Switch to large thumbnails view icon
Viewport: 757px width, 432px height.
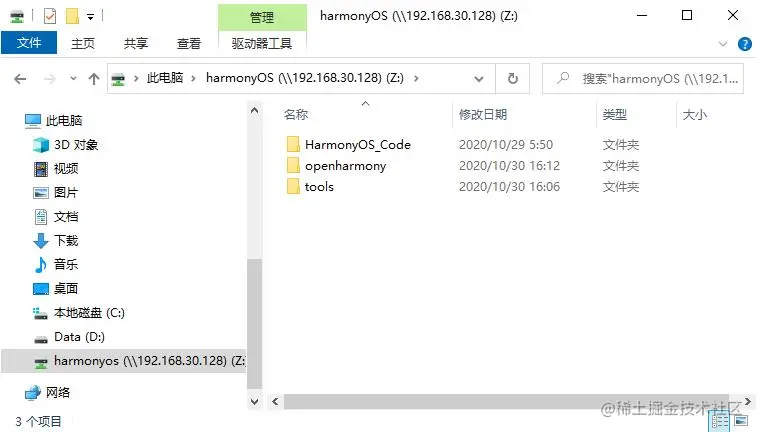(x=741, y=422)
